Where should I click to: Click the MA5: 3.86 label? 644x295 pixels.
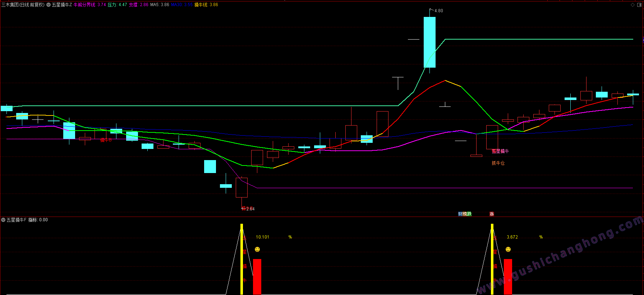[x=160, y=5]
